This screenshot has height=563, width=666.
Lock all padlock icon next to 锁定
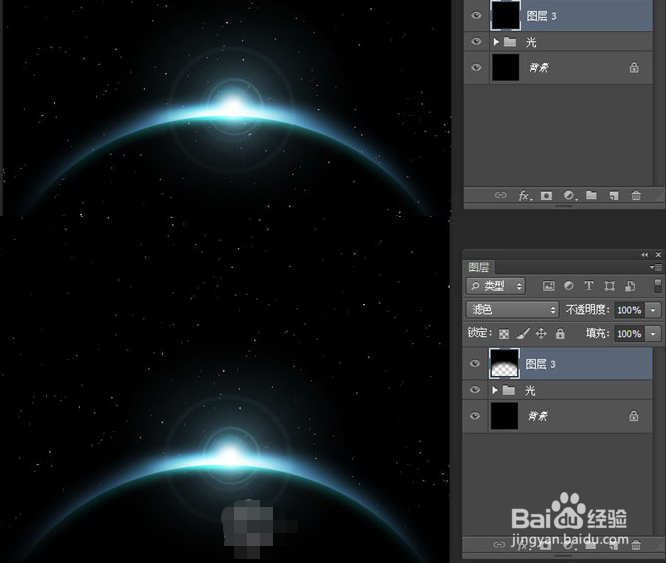pos(560,334)
